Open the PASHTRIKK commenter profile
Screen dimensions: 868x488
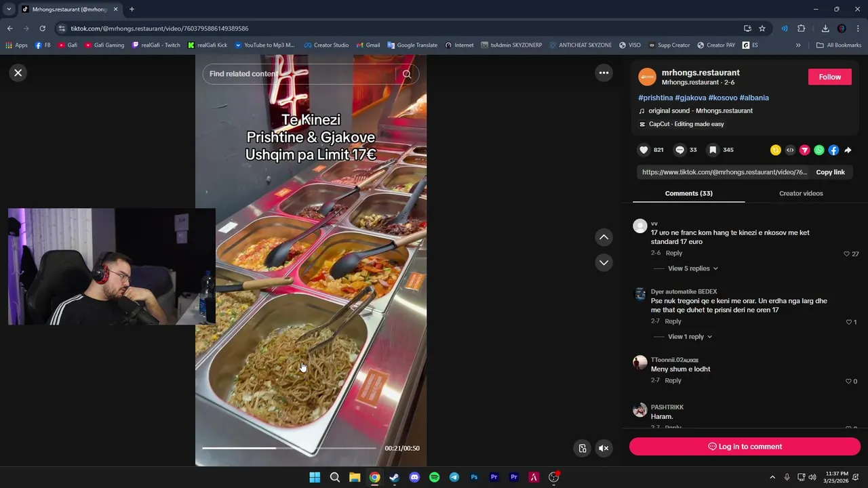point(667,407)
